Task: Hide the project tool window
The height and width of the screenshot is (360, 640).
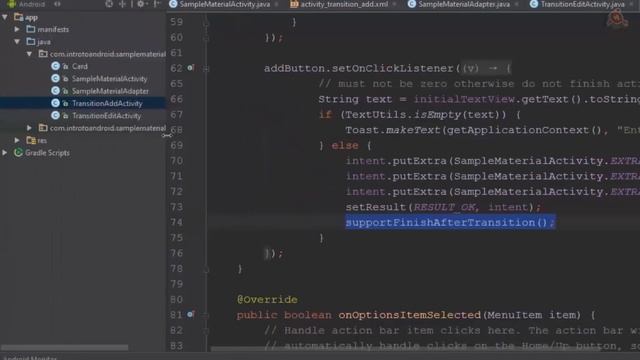Action: (x=157, y=4)
